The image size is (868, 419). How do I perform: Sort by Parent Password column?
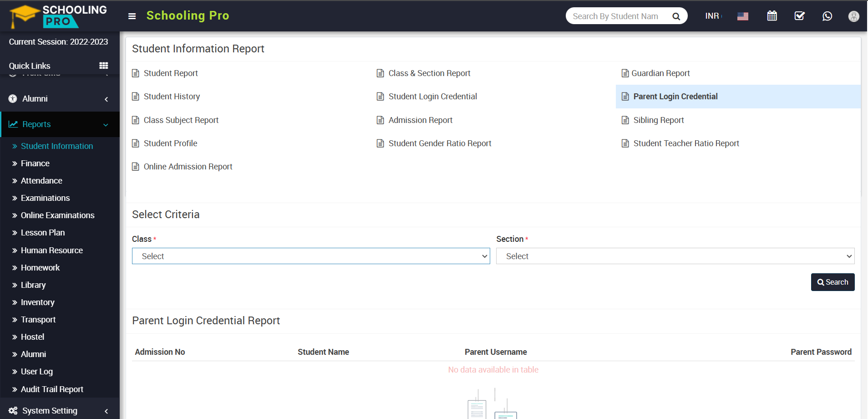821,352
